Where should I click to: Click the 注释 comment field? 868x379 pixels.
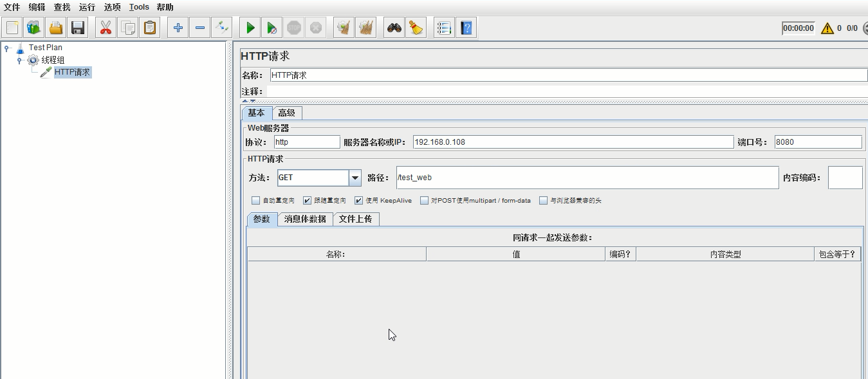coord(568,91)
